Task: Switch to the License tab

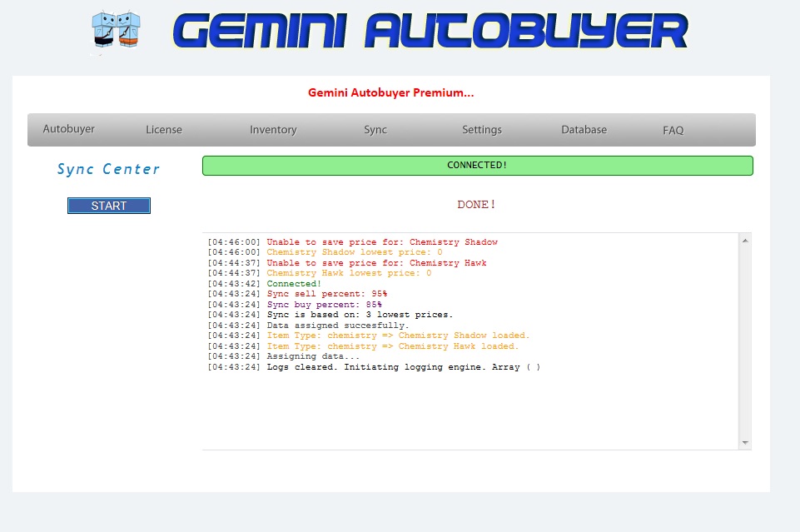Action: [164, 130]
